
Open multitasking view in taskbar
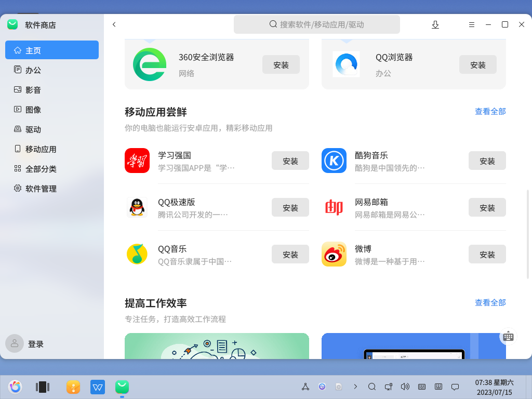(43, 387)
